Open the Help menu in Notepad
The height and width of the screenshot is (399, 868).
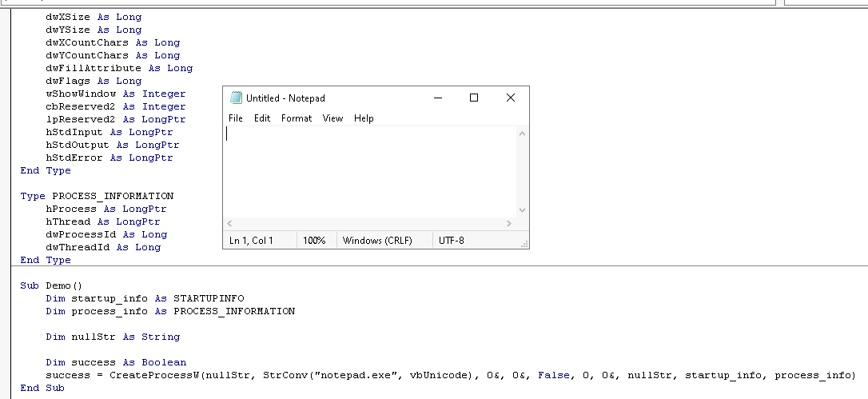[x=364, y=118]
